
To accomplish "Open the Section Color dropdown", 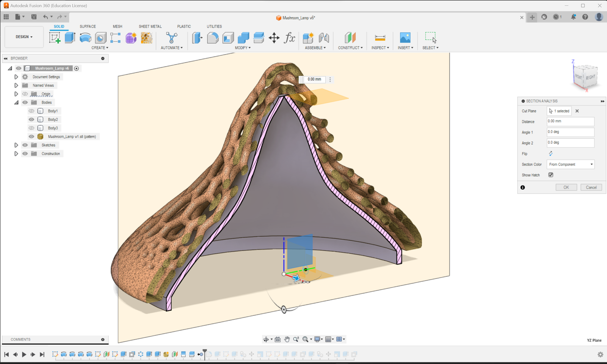I will coord(570,164).
